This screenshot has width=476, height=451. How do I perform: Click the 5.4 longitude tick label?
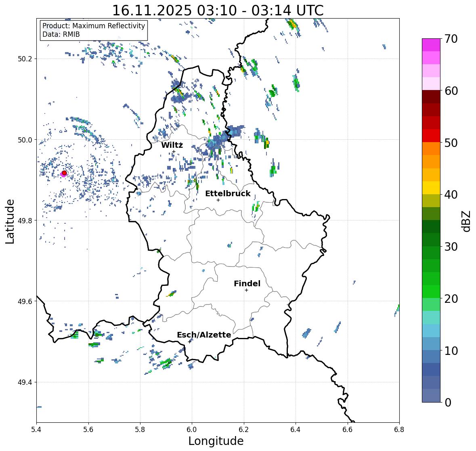coord(36,430)
